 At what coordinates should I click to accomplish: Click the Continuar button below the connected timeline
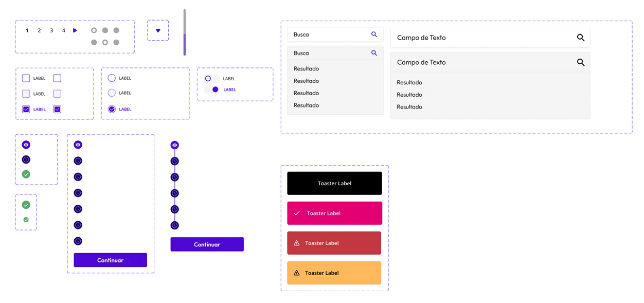click(x=207, y=244)
